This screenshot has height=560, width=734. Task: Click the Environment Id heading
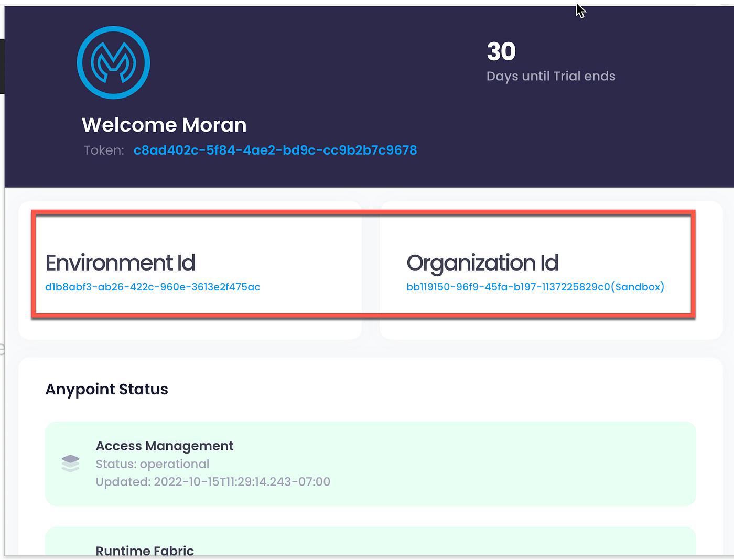coord(120,263)
